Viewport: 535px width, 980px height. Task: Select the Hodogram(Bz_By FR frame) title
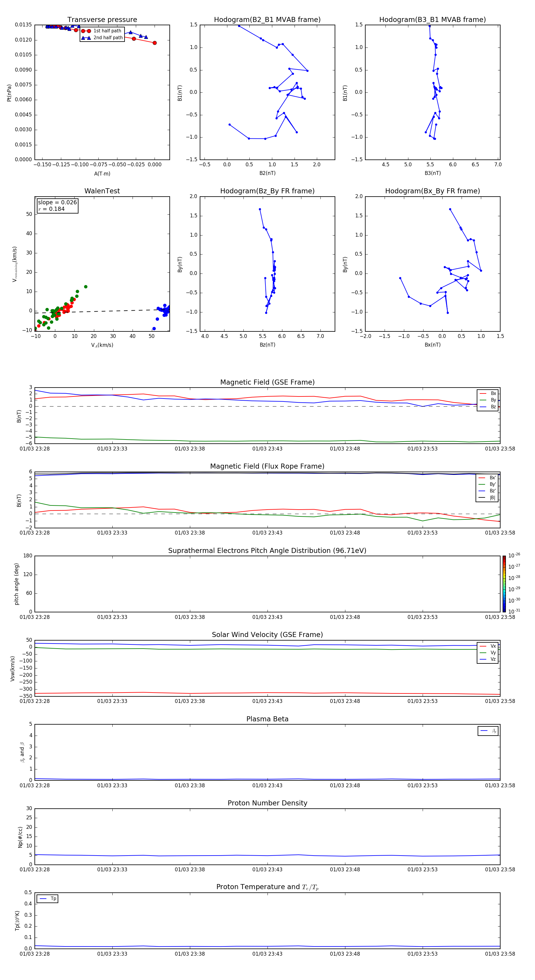coord(267,191)
